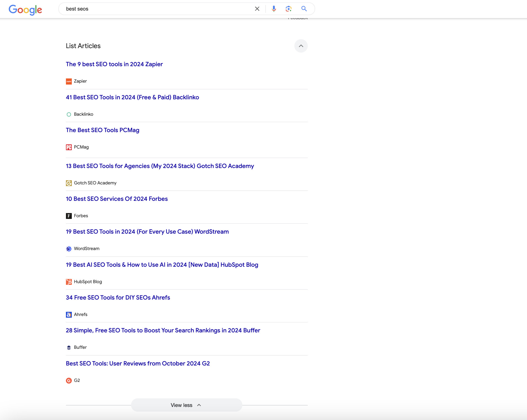Click the search magnifier icon

pyautogui.click(x=304, y=9)
